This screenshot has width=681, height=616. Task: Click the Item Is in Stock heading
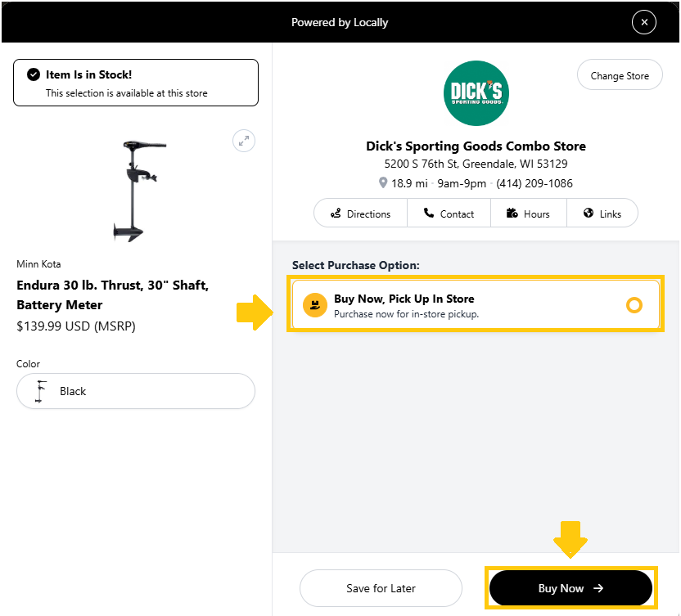point(89,74)
